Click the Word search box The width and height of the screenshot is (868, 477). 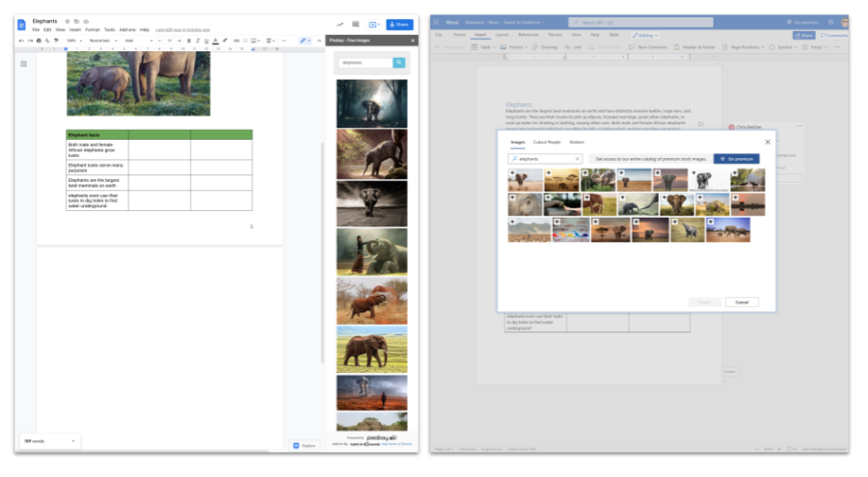tap(640, 22)
